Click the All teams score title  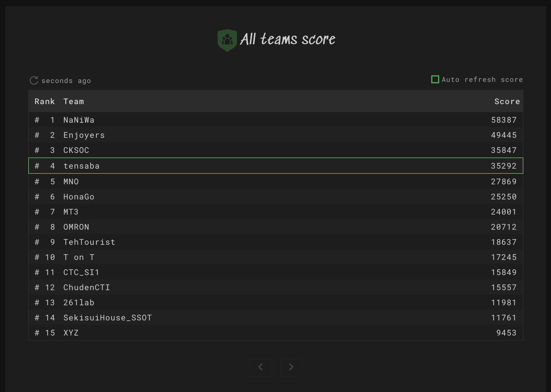[287, 39]
